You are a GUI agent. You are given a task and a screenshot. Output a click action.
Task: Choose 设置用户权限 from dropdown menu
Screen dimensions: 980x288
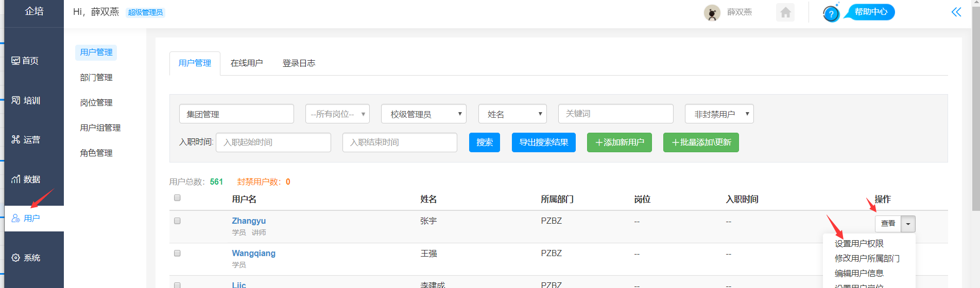pyautogui.click(x=859, y=244)
